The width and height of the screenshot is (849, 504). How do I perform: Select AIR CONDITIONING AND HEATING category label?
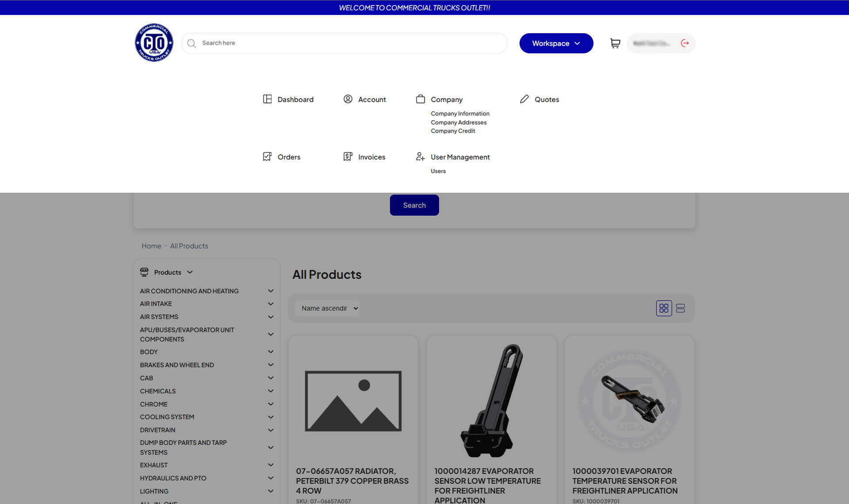click(x=189, y=291)
